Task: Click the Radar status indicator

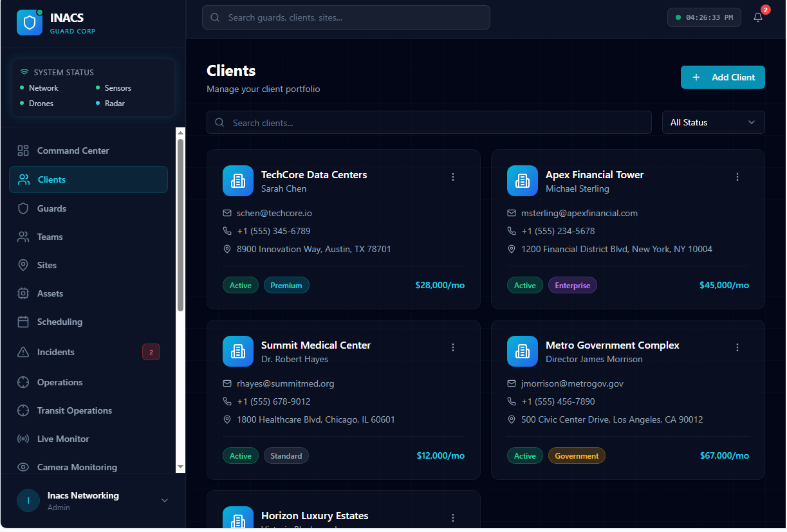Action: [x=111, y=104]
